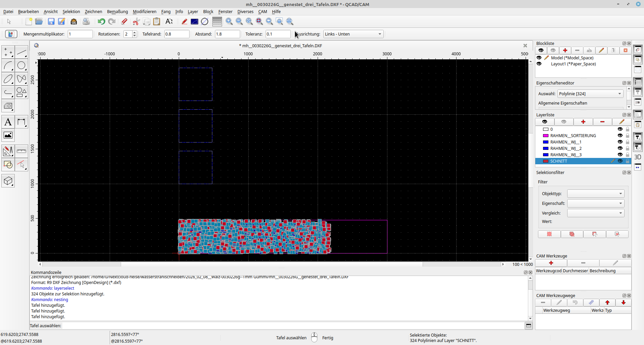The width and height of the screenshot is (644, 345).
Task: Click the magenta color swatch of RAHMEN__SORTIERUNG
Action: coord(546,135)
